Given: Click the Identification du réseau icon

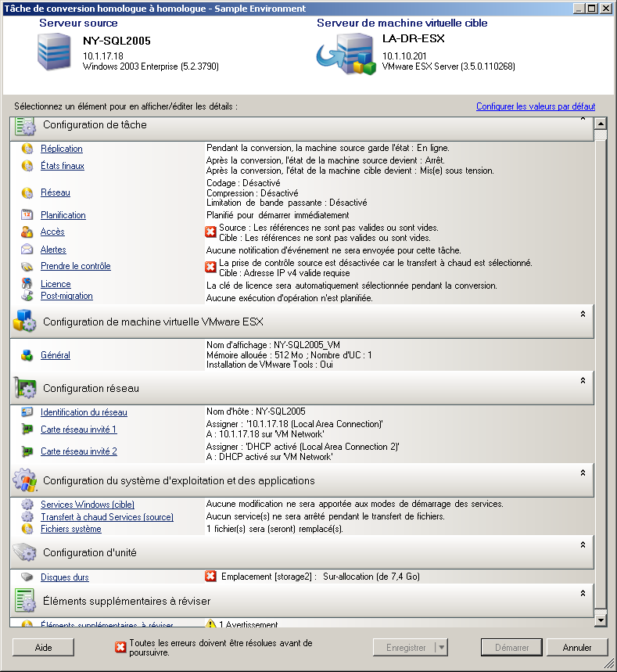Looking at the screenshot, I should pyautogui.click(x=27, y=412).
